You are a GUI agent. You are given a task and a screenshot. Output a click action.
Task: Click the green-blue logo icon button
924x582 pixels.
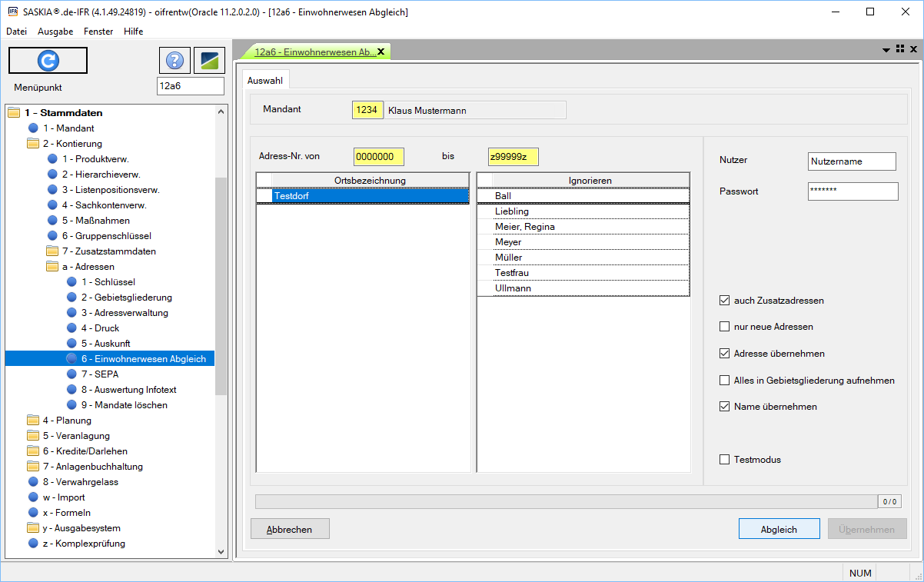pyautogui.click(x=209, y=60)
